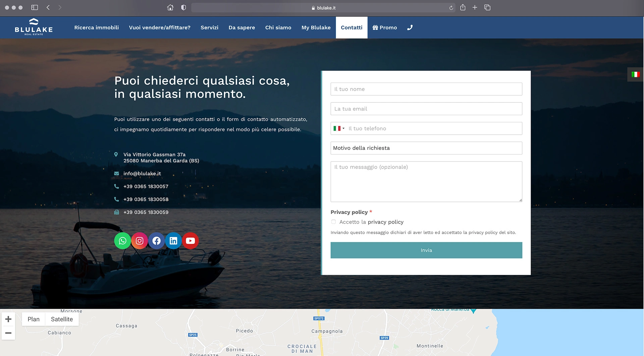644x356 pixels.
Task: Click the Italian flag language switcher
Action: click(x=635, y=74)
